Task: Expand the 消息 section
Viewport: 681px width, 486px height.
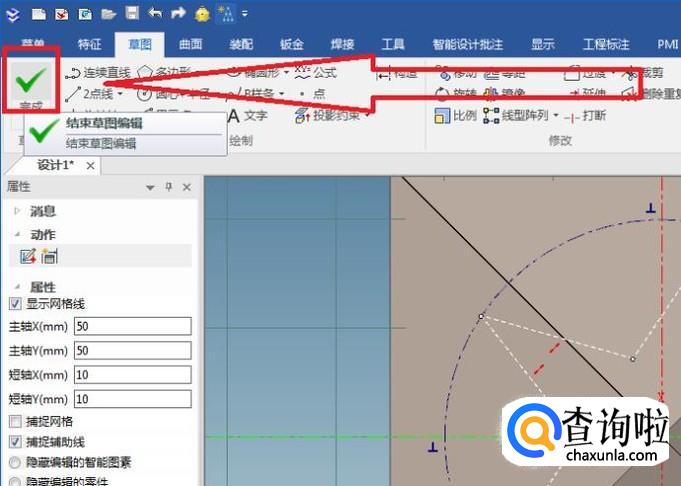Action: click(18, 211)
